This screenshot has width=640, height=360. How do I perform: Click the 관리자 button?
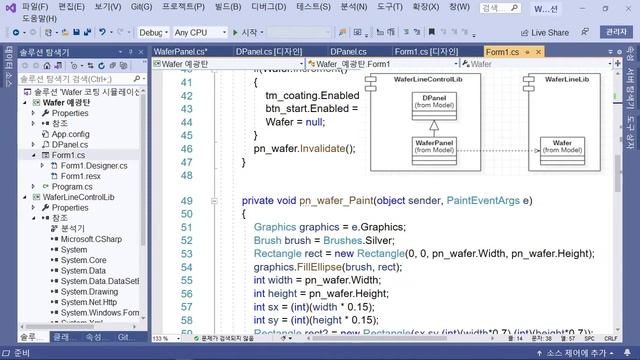[x=616, y=32]
